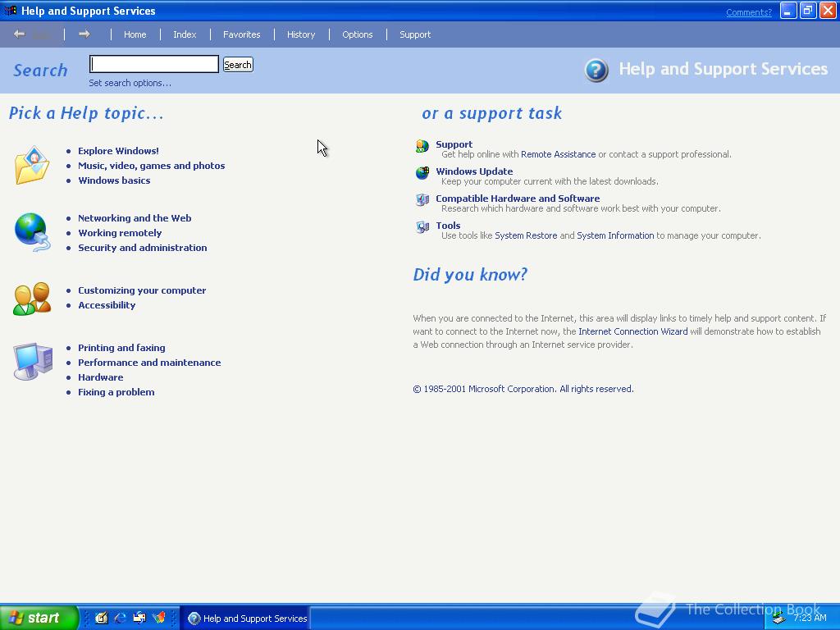This screenshot has height=630, width=840.
Task: Click the computer monitor hardware icon
Action: 33,362
